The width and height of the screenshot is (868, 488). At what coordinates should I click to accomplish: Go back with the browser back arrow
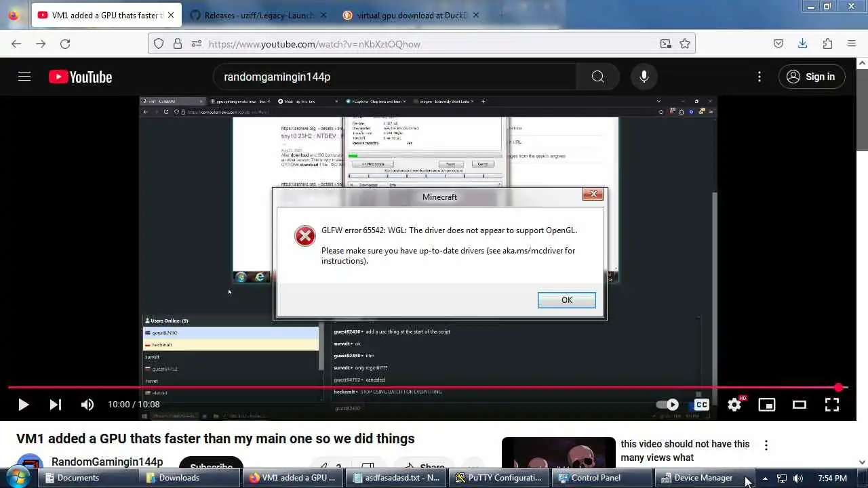point(16,44)
